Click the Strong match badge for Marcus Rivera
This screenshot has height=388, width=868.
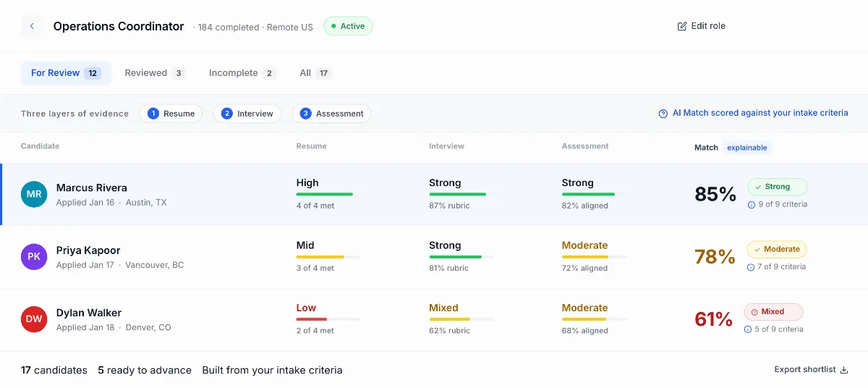778,187
